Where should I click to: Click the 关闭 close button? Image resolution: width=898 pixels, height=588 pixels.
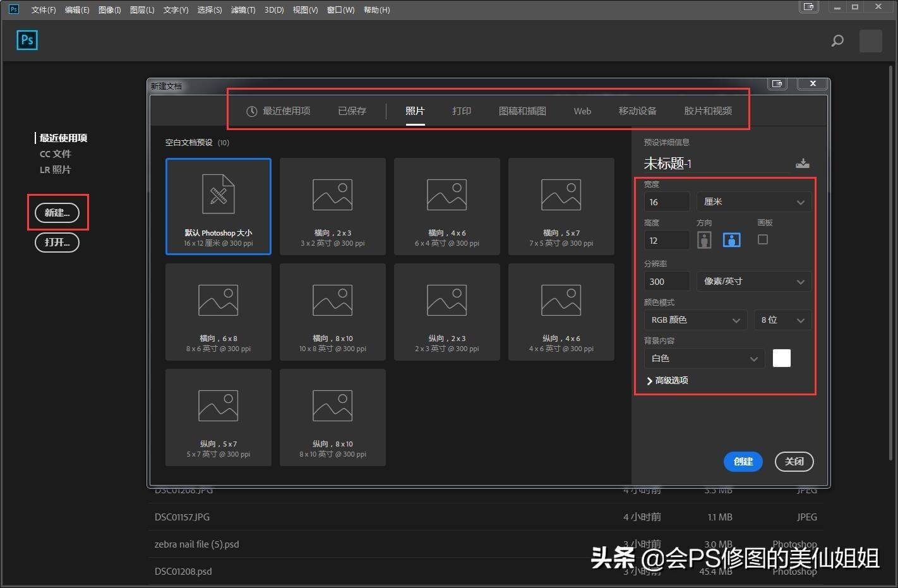[x=794, y=462]
